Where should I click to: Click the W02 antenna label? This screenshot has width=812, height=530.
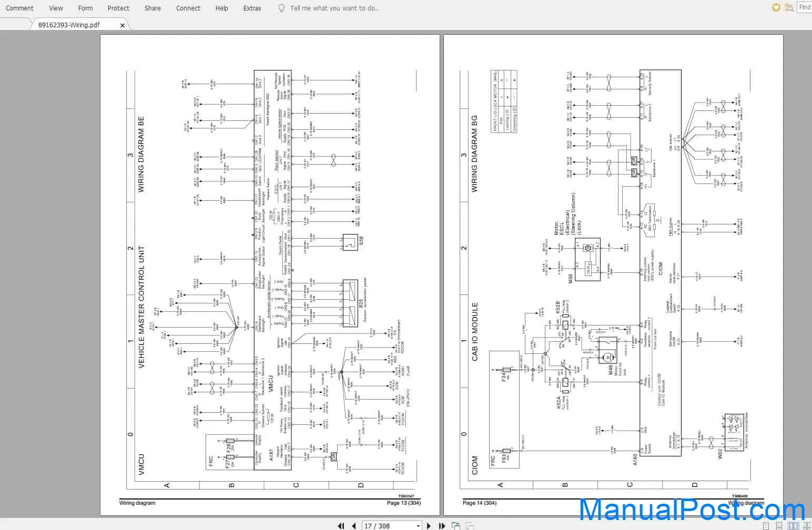pyautogui.click(x=721, y=453)
